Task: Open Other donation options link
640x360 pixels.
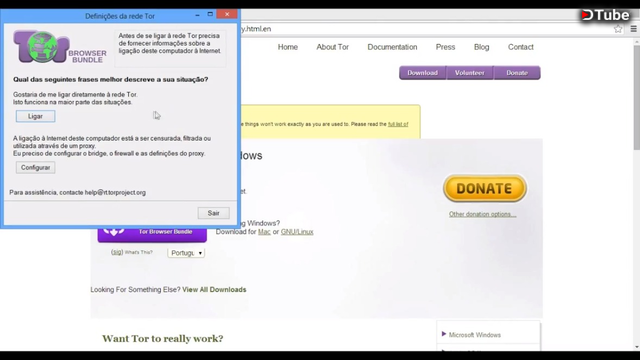Action: pyautogui.click(x=482, y=214)
